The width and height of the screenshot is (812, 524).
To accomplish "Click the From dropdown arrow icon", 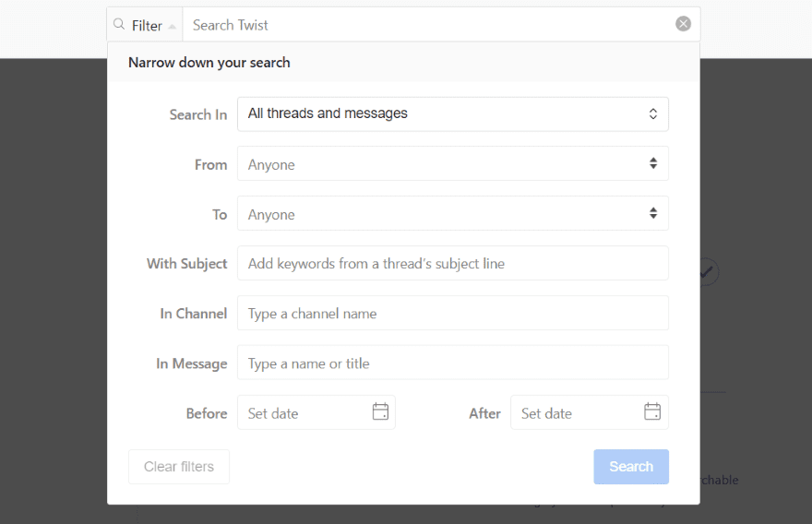I will (x=652, y=164).
